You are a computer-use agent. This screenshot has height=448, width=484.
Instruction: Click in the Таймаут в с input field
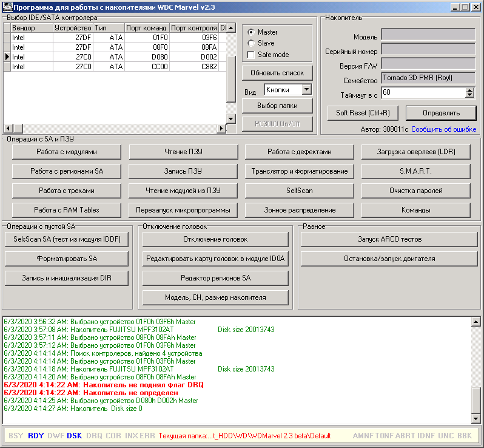[x=422, y=93]
